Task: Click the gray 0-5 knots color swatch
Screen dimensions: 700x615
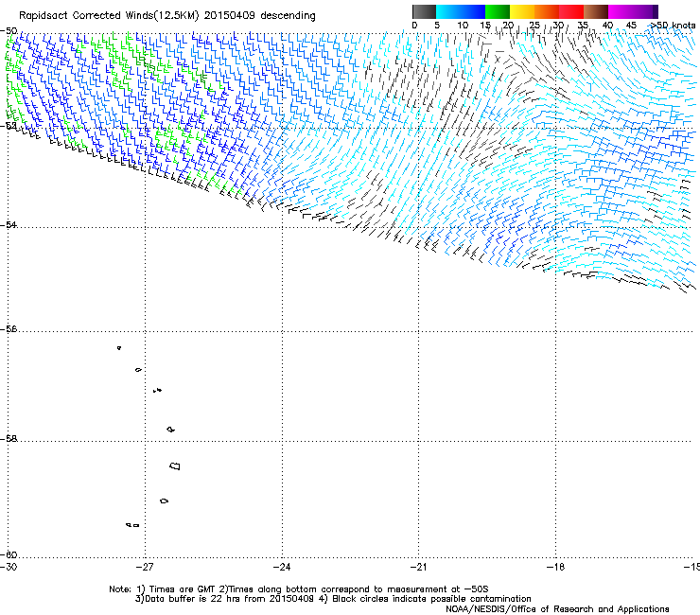Action: coord(424,11)
